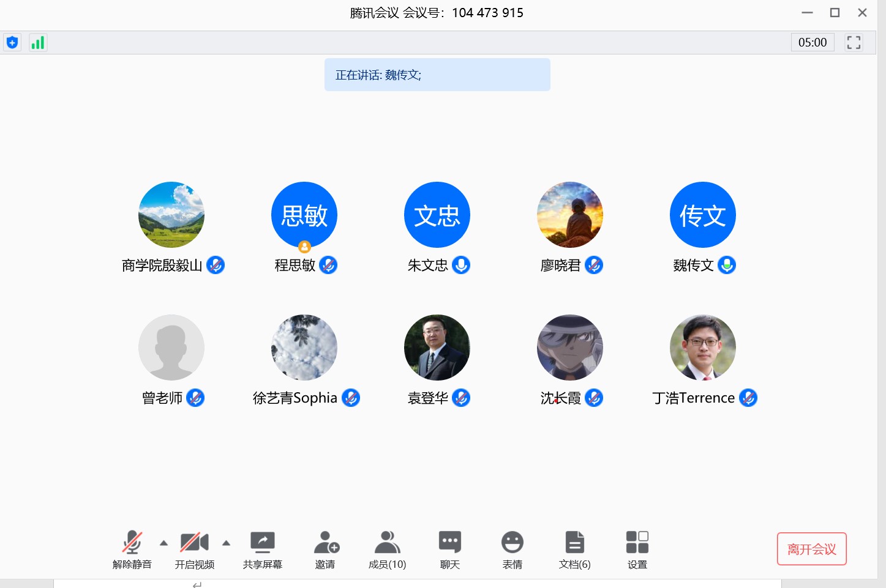The image size is (886, 588).
Task: Click the Invite (邀请) icon
Action: (x=325, y=549)
